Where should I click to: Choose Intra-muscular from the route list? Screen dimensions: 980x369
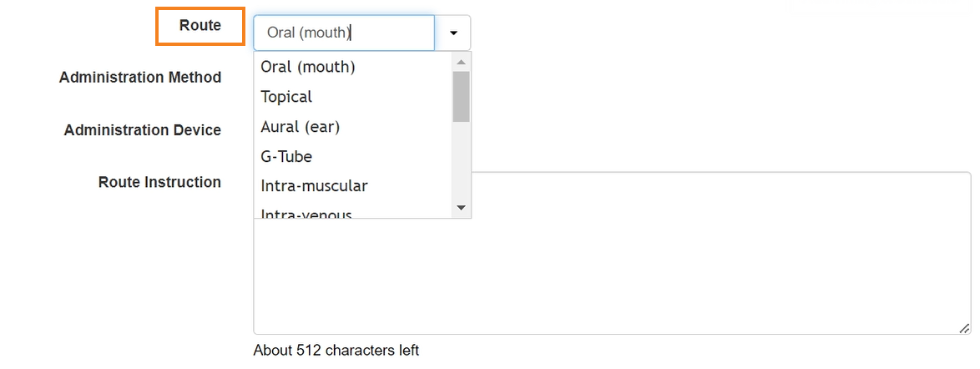(352, 185)
